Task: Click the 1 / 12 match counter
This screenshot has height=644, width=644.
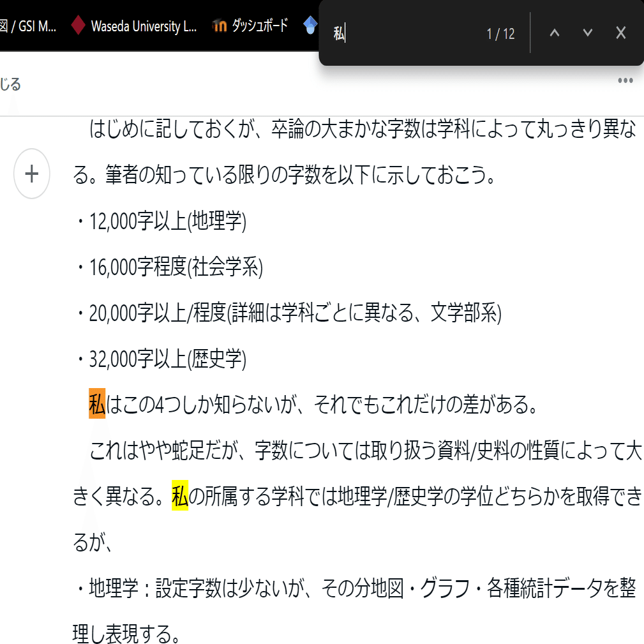Action: point(502,32)
